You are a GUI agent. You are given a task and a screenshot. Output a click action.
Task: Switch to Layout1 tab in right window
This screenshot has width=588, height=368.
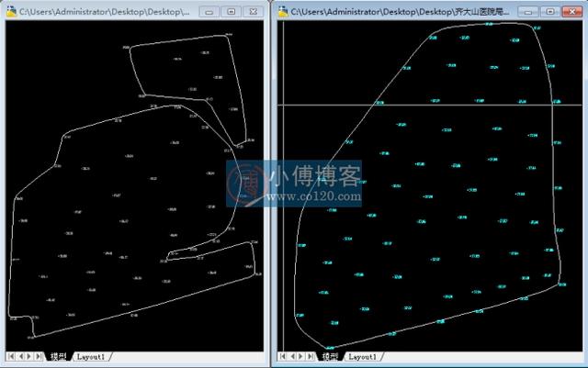(x=363, y=356)
